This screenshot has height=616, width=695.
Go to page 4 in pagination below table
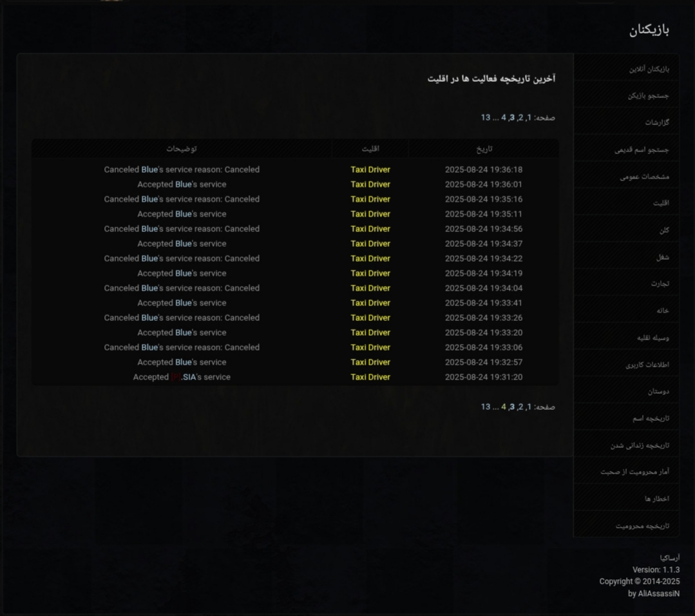(504, 407)
